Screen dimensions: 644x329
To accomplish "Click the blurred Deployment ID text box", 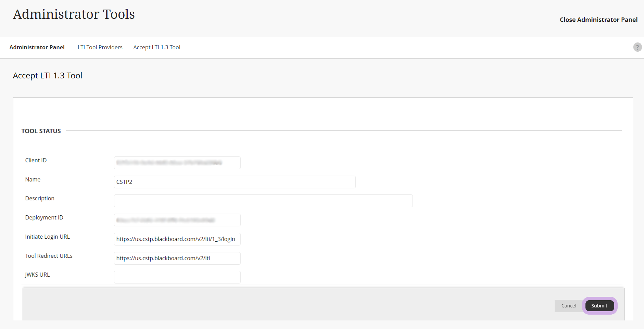I will (x=177, y=220).
